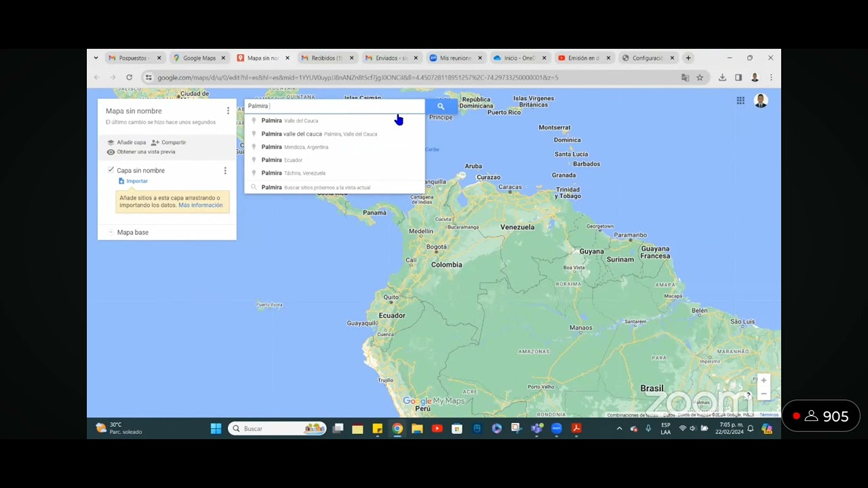
Task: Zoom out on the map
Action: (x=764, y=394)
